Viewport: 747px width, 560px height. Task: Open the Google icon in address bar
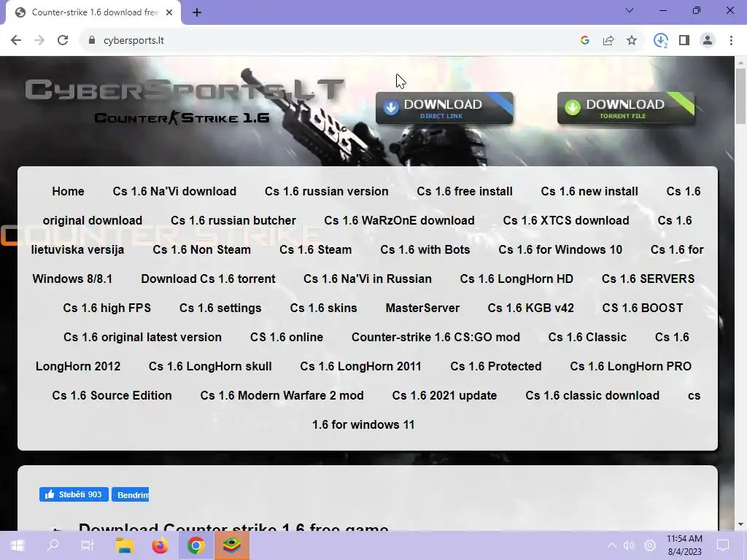(585, 41)
